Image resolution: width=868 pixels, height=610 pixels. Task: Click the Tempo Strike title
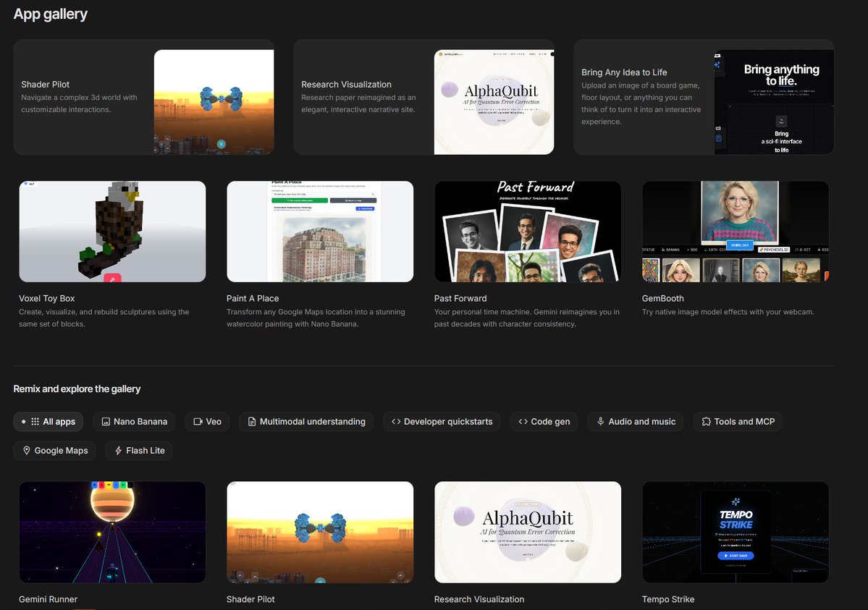(668, 599)
